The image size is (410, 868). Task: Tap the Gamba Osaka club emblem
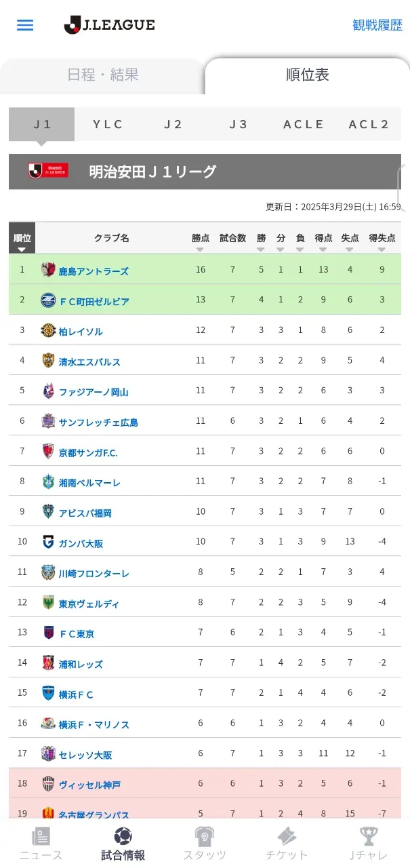point(48,542)
